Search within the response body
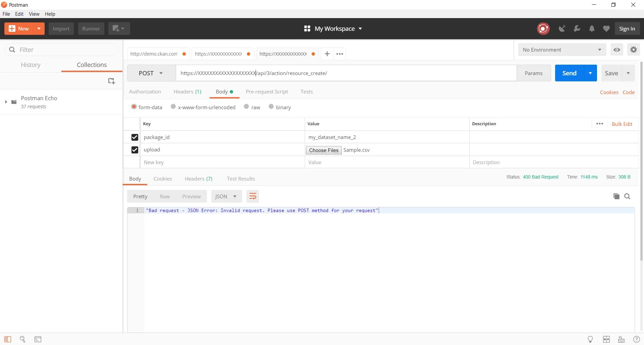 pos(627,196)
